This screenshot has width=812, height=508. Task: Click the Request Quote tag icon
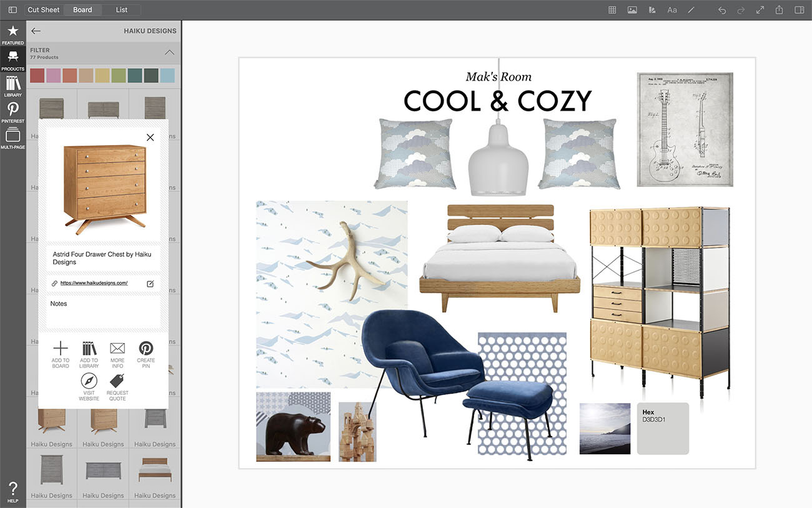pos(117,381)
